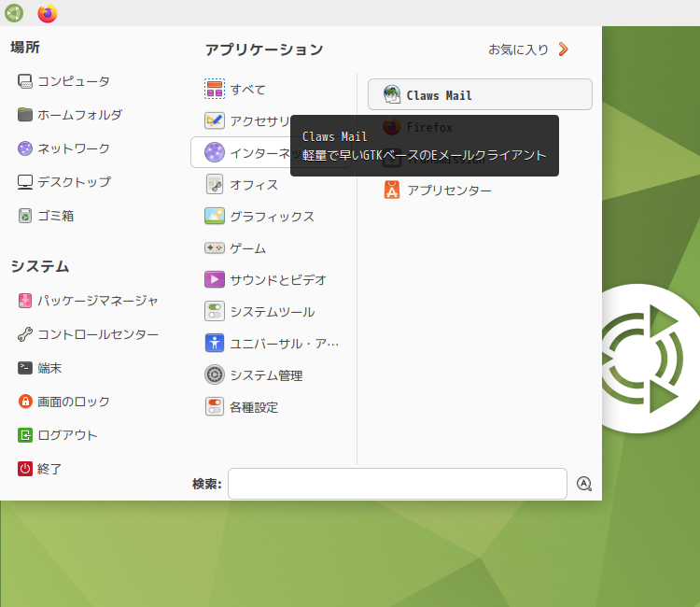Open コントロールセンター
Image resolution: width=700 pixels, height=607 pixels.
88,334
